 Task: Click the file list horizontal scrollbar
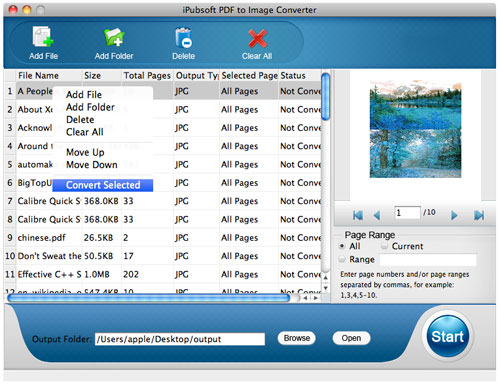point(149,298)
